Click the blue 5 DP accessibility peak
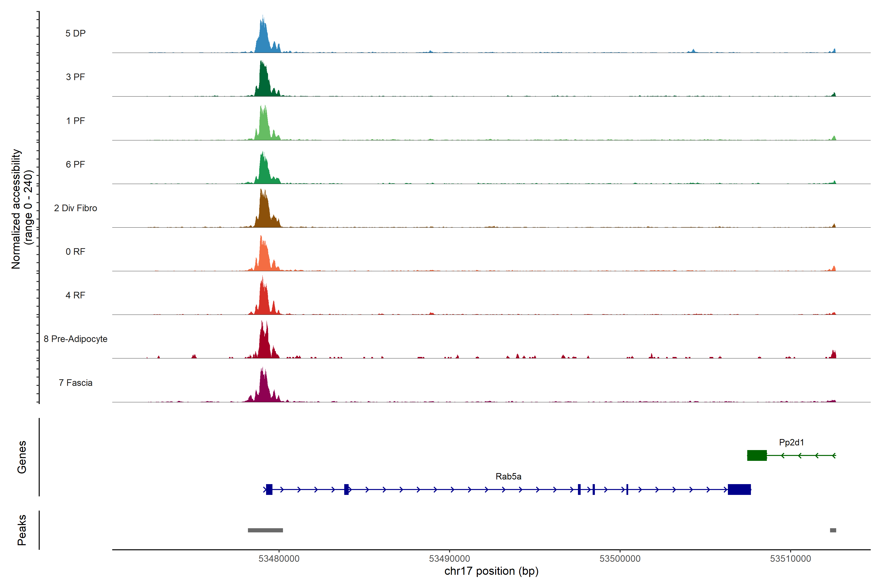The image size is (882, 588). [x=264, y=39]
